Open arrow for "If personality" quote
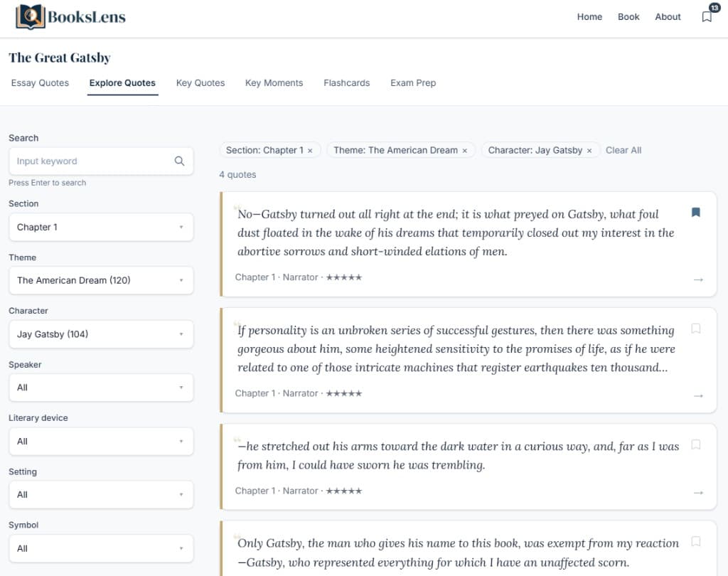Image resolution: width=728 pixels, height=576 pixels. [698, 396]
